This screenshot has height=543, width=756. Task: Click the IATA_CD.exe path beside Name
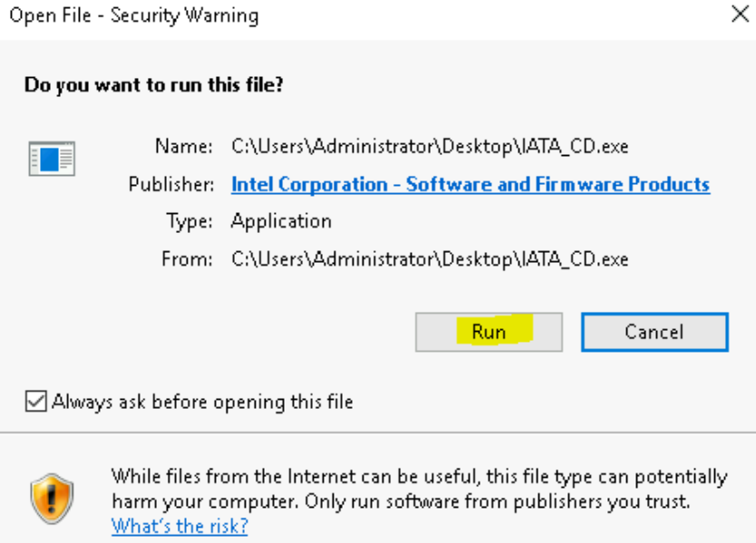430,146
